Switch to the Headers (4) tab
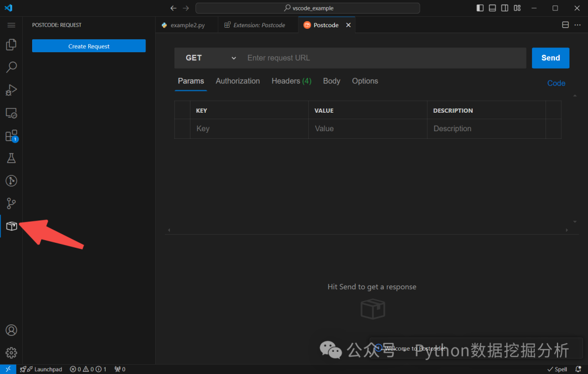This screenshot has height=374, width=588. click(x=291, y=81)
